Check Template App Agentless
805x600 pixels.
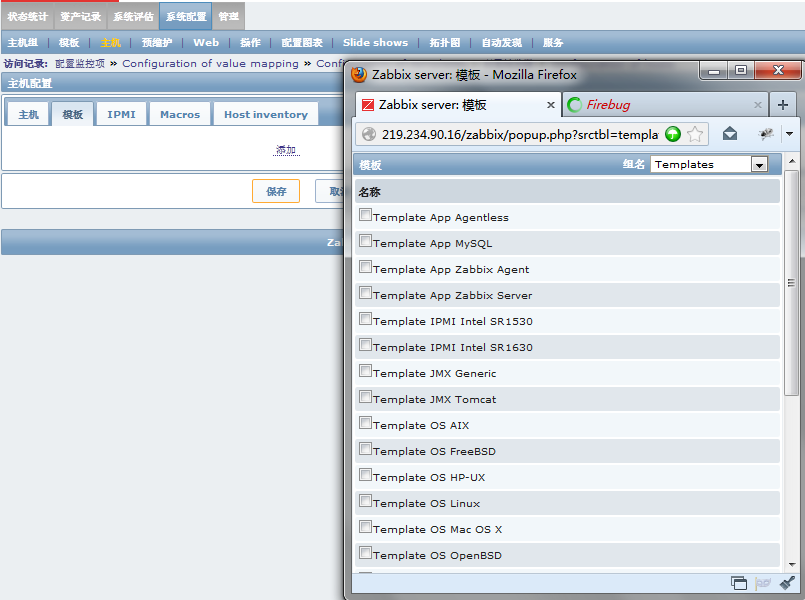coord(365,215)
